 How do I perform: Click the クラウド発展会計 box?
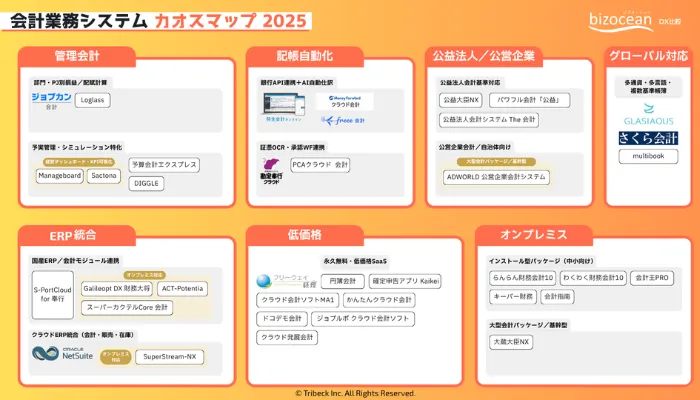click(287, 338)
